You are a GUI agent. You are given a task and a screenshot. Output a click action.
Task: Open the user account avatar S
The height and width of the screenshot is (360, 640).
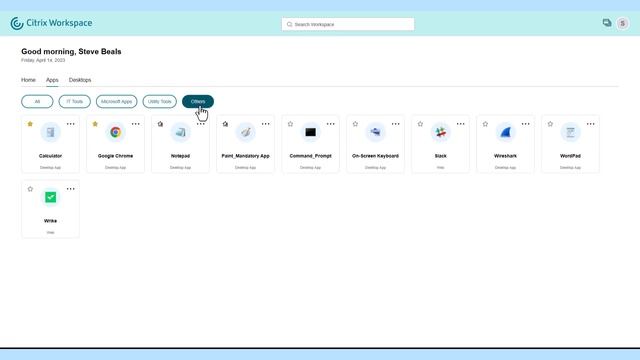pos(623,24)
